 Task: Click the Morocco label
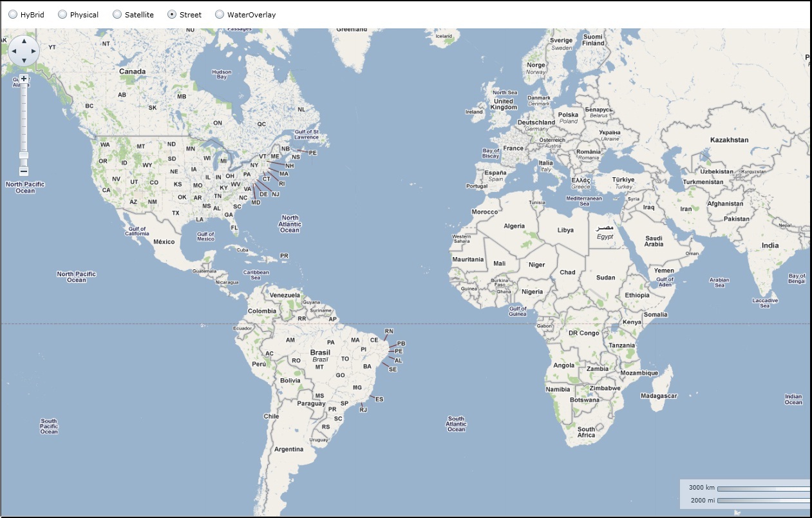485,212
